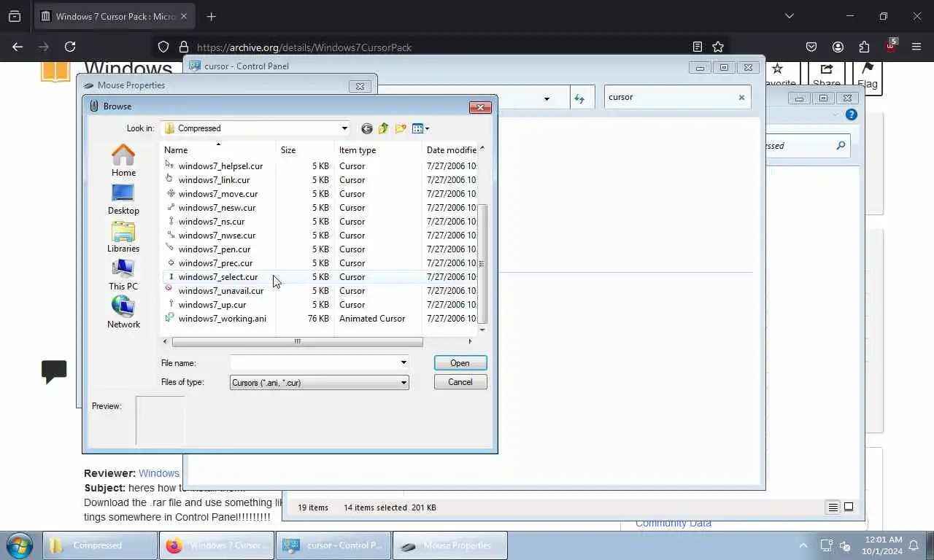This screenshot has height=560, width=934.
Task: Select windows7_unavail.cur file
Action: 221,291
